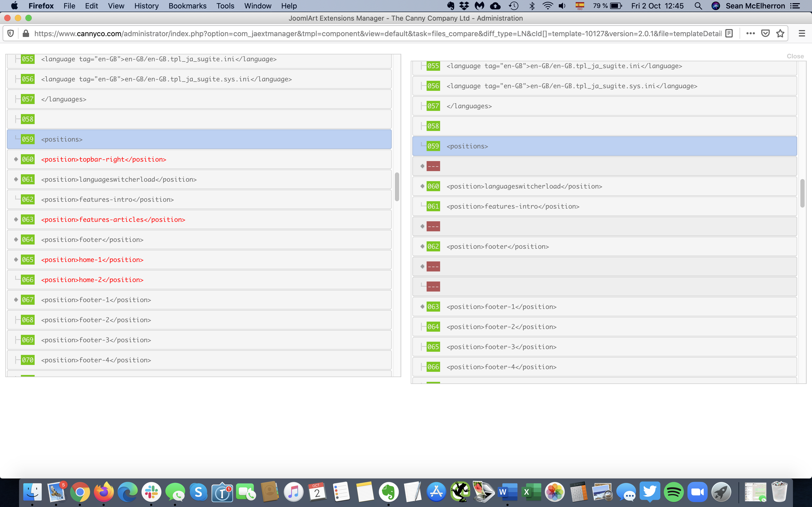This screenshot has height=507, width=812.
Task: Toggle Firefox reader view icon in address bar
Action: [x=729, y=34]
